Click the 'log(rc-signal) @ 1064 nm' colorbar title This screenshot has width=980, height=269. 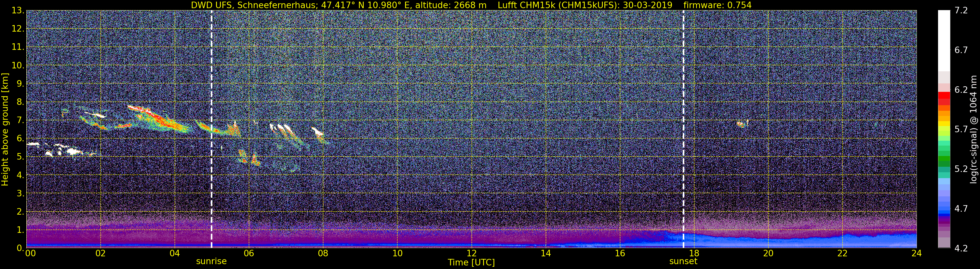tap(974, 129)
